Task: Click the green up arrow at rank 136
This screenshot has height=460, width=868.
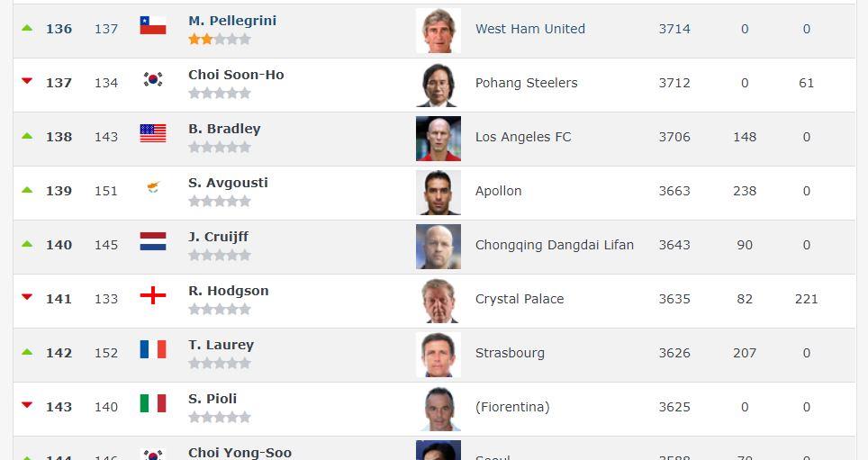Action: click(x=27, y=28)
